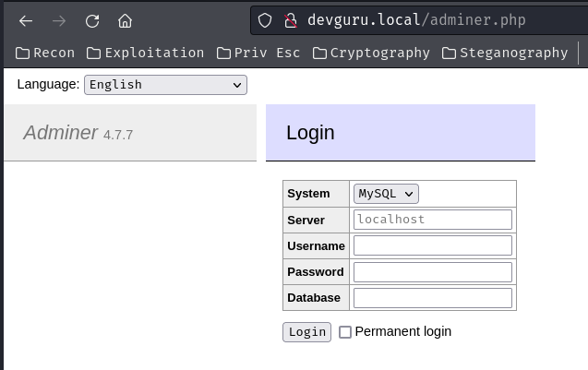Click the insecure connection padlock icon
588x370 pixels.
pos(290,20)
